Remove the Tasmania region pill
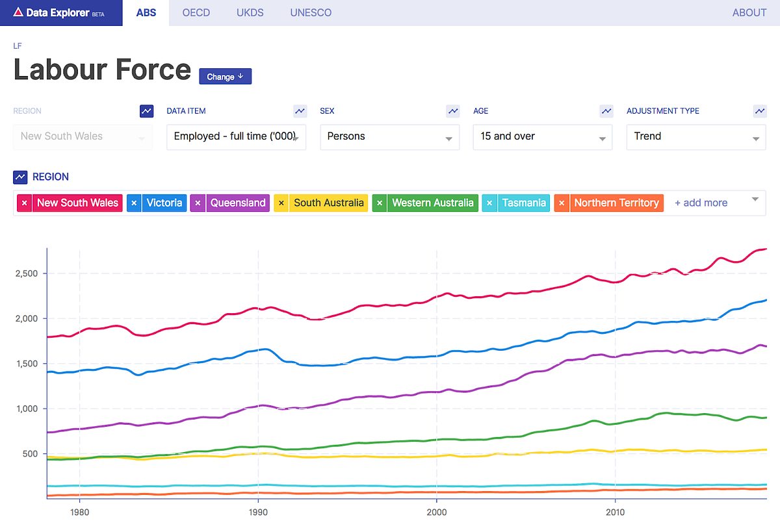This screenshot has width=780, height=532. (489, 203)
